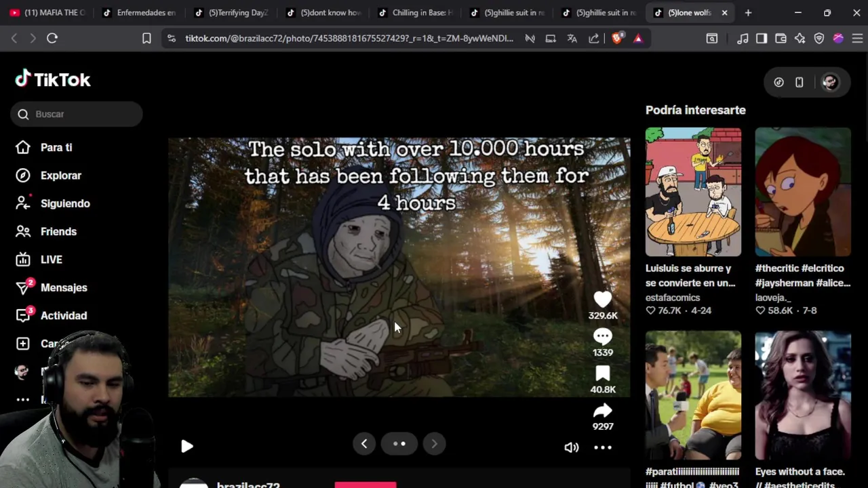The height and width of the screenshot is (488, 868).
Task: Open the Luisluis se aburre comic thumbnail
Action: tap(693, 192)
